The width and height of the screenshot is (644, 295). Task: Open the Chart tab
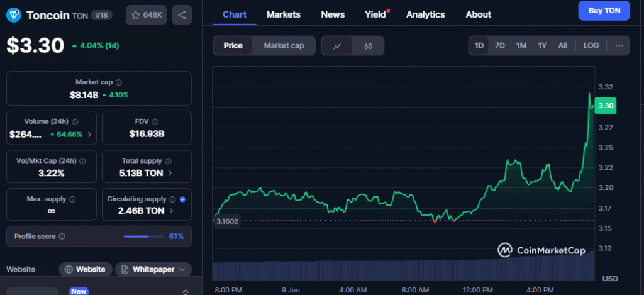[x=235, y=15]
